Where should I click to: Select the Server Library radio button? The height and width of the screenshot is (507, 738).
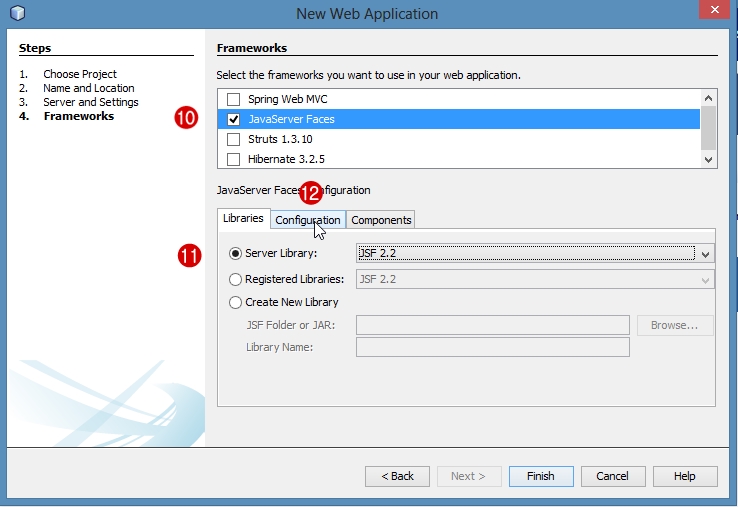tap(235, 253)
